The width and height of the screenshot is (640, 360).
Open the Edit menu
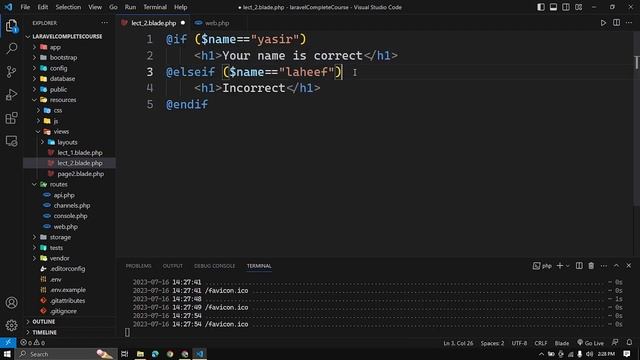[x=42, y=7]
